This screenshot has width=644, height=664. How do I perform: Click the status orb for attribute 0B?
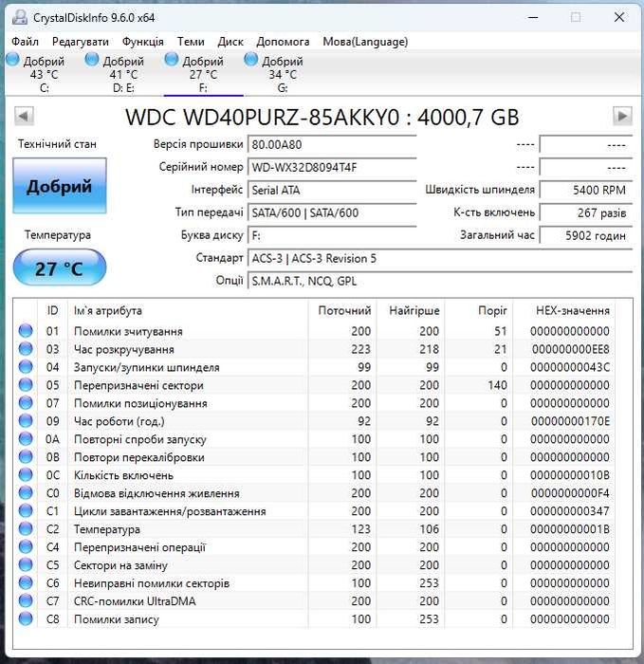(x=26, y=457)
